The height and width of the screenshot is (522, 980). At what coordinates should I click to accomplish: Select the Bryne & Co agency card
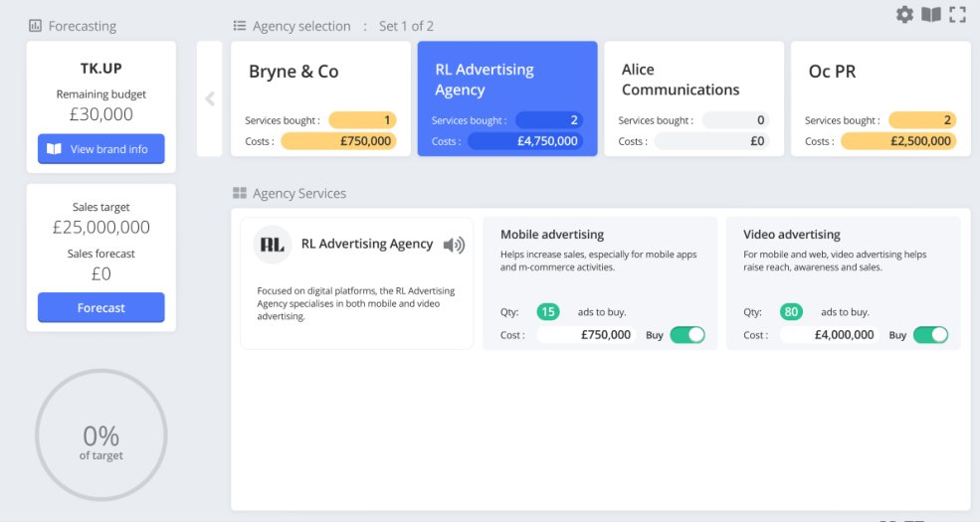point(320,98)
